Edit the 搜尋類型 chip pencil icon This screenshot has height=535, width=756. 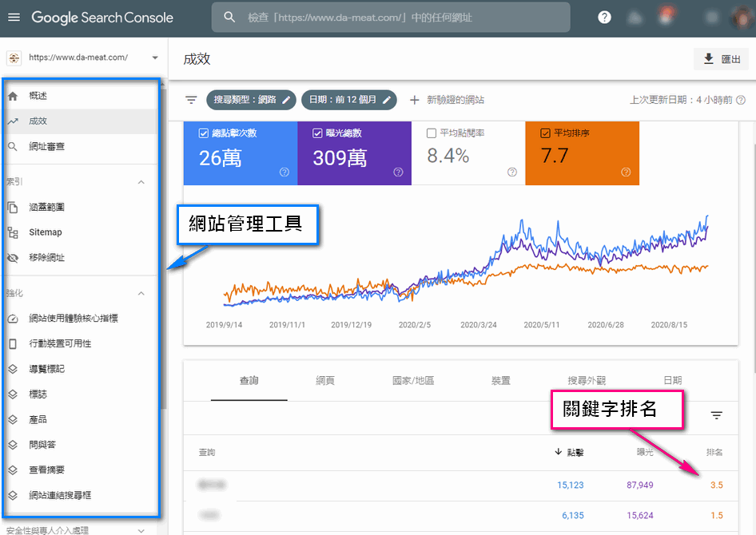[286, 100]
